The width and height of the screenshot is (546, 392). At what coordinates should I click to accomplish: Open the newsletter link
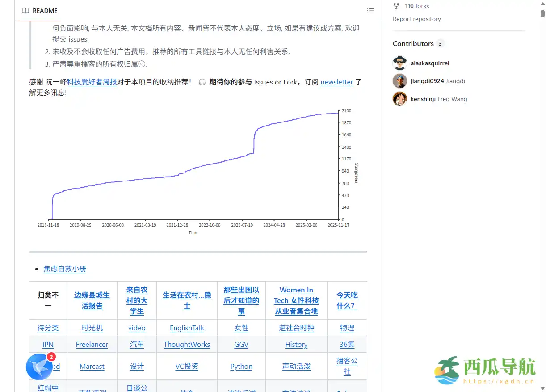[x=337, y=82]
